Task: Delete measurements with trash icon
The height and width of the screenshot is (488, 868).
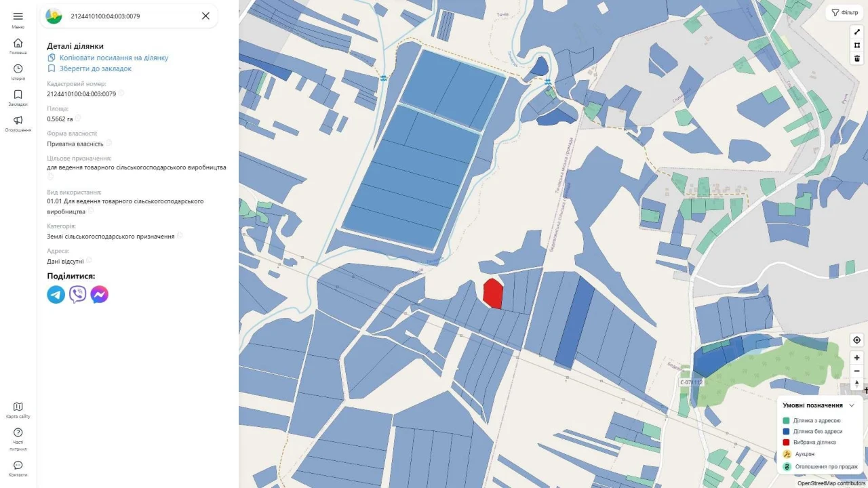Action: click(857, 58)
